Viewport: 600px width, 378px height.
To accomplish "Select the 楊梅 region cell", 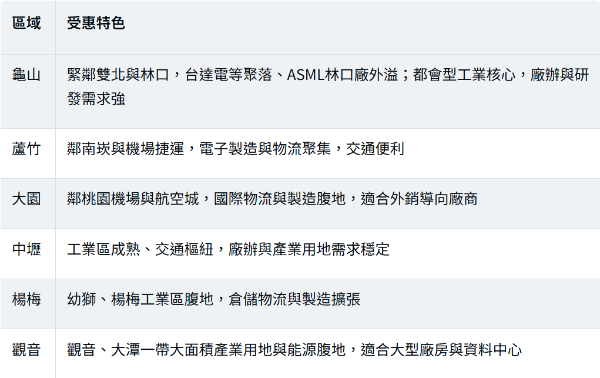I will coord(26,300).
